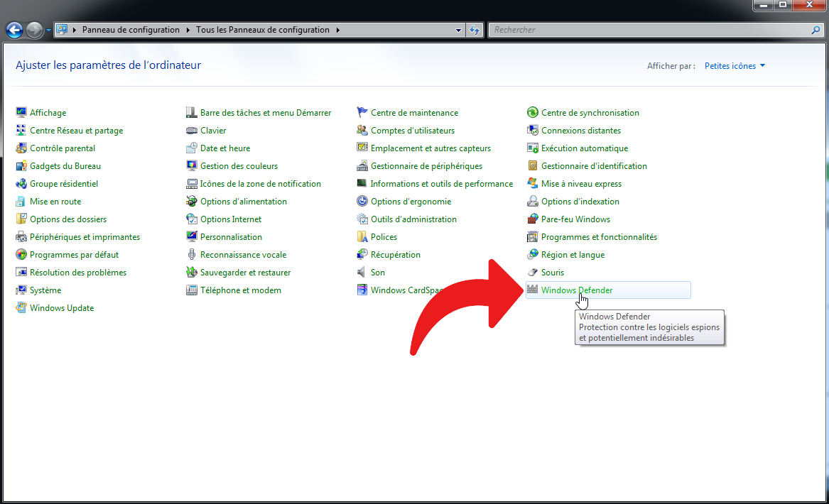Click the Programmes par défaut icon
This screenshot has width=829, height=504.
pyautogui.click(x=21, y=255)
